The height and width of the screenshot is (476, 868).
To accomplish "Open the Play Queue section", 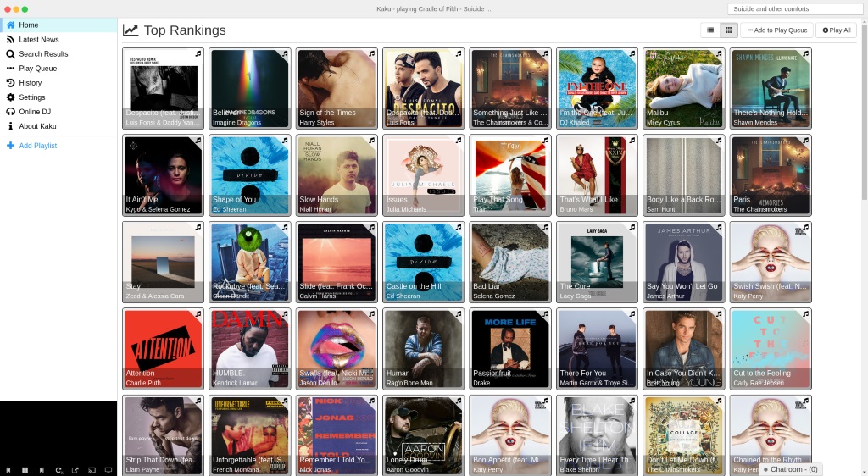I will pos(58,68).
